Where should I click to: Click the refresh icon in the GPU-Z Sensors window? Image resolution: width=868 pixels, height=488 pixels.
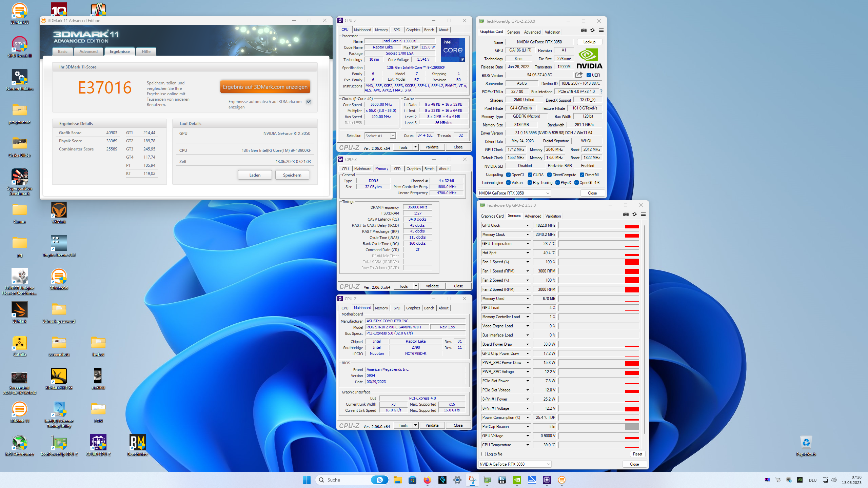coord(634,214)
